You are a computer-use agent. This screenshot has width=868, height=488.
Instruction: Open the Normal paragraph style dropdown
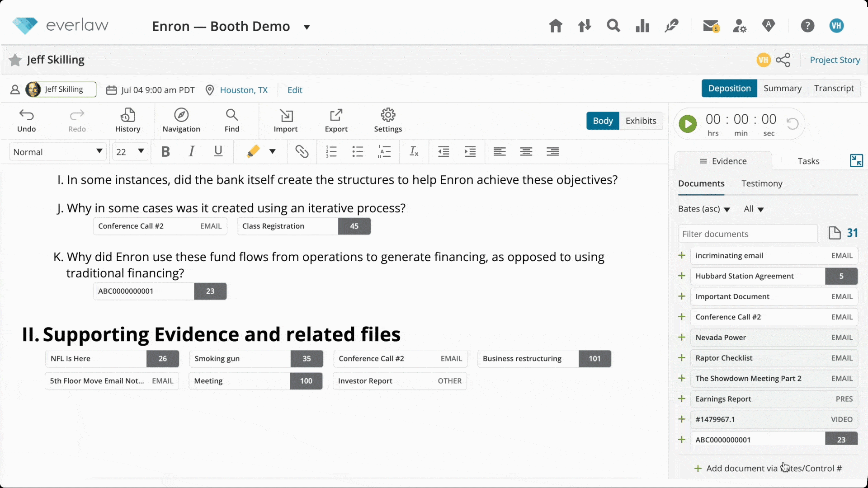[57, 151]
